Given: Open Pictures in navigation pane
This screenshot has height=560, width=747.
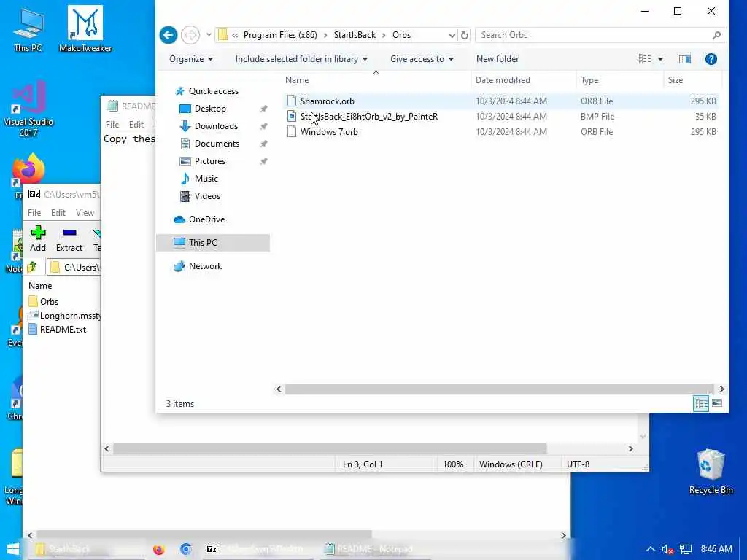Looking at the screenshot, I should [x=209, y=161].
